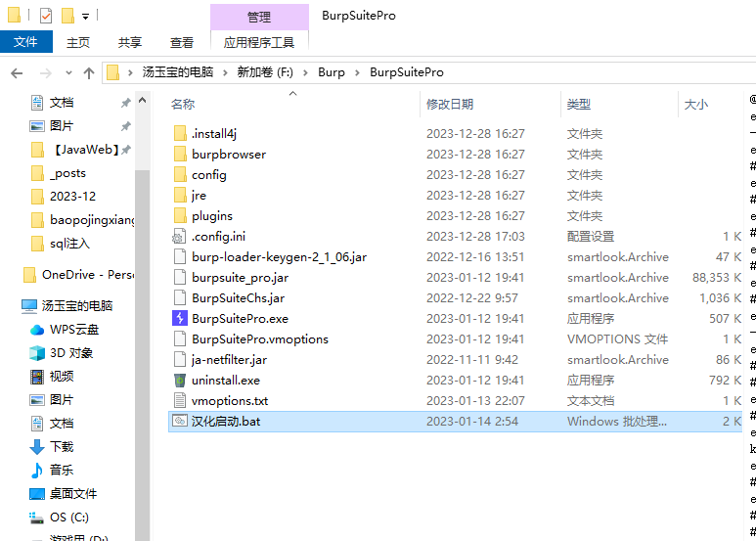
Task: Click the Properties checkmark icon in the title bar
Action: [45, 16]
